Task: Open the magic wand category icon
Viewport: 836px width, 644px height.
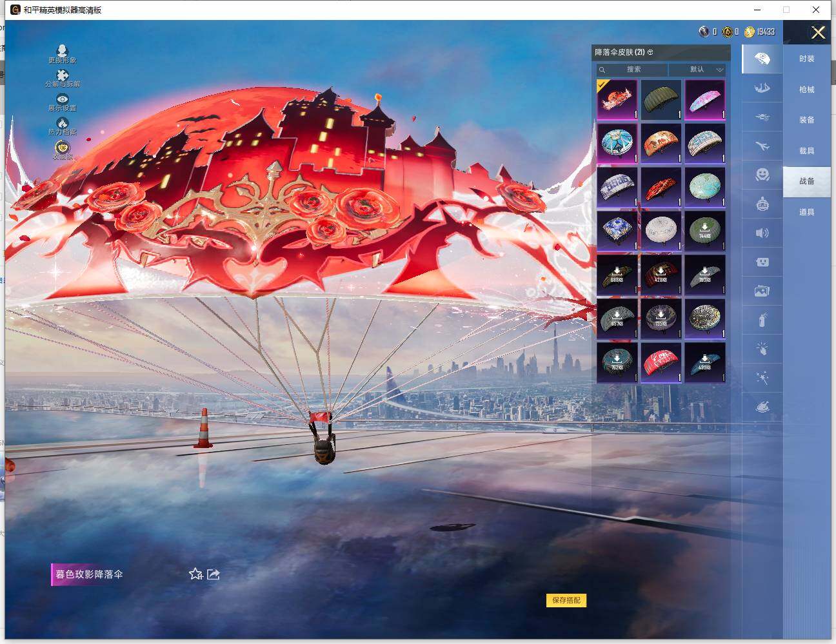Action: pyautogui.click(x=762, y=378)
